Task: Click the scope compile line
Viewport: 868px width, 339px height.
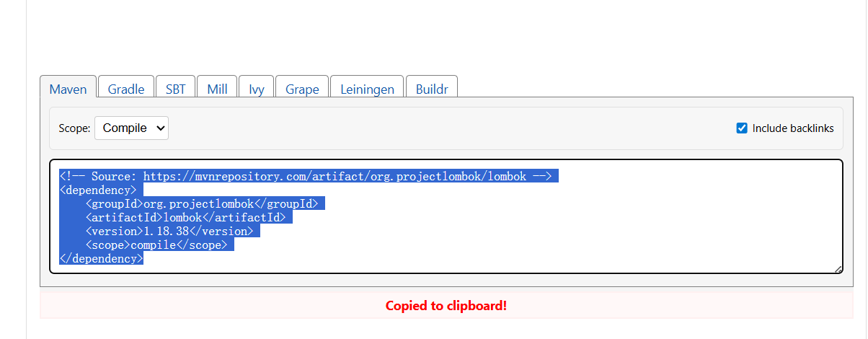Action: (x=156, y=245)
